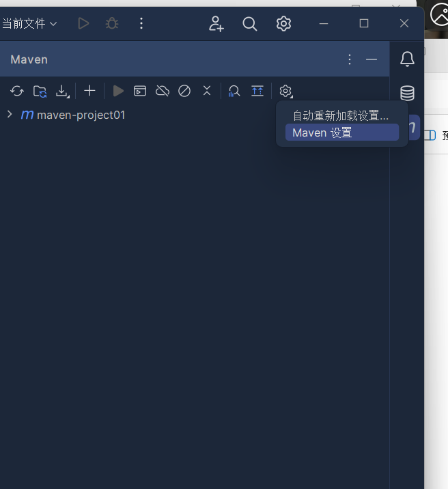Viewport: 448px width, 489px height.
Task: Open more run actions vertical dots
Action: coord(141,23)
